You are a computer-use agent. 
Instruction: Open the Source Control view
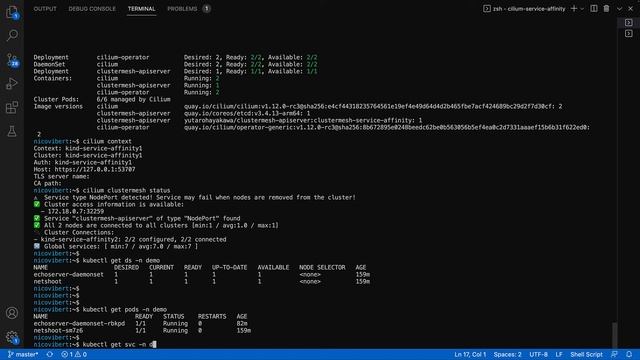[x=12, y=60]
